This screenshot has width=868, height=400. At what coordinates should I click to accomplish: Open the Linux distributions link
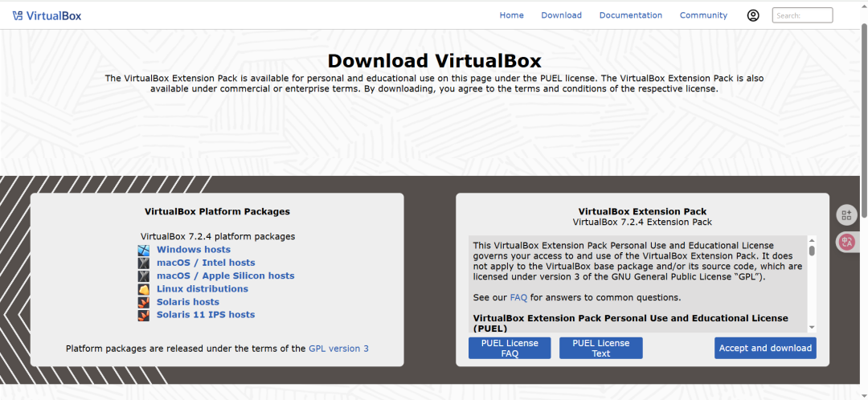point(203,289)
